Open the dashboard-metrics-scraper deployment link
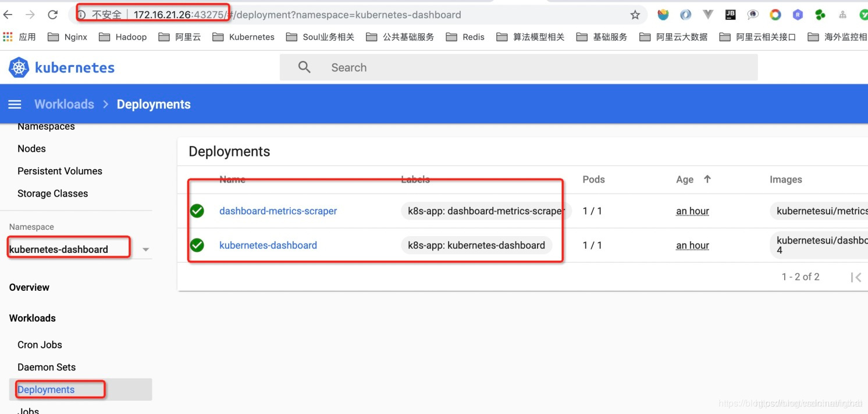This screenshot has height=414, width=868. pyautogui.click(x=278, y=211)
